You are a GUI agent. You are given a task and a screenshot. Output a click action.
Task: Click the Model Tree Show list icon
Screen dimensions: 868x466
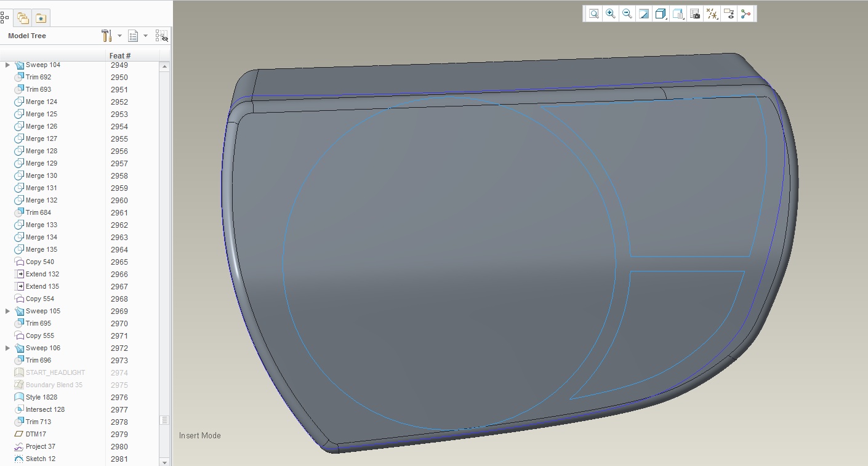pyautogui.click(x=133, y=36)
